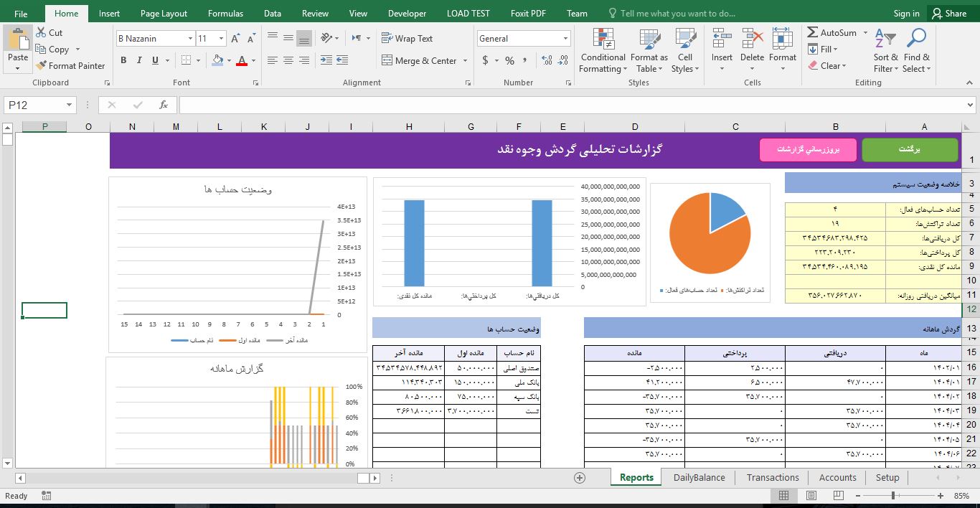Click the Insert function fx icon
The image size is (980, 508).
[164, 105]
